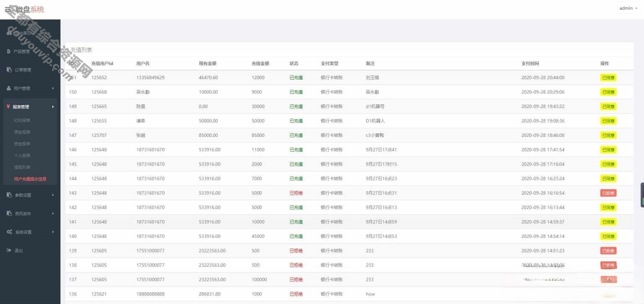Click the exit icon beside 退出
The image size is (644, 304).
9,250
